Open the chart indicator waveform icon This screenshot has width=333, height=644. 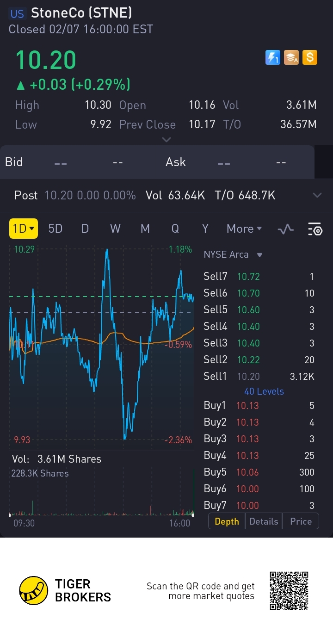[286, 229]
